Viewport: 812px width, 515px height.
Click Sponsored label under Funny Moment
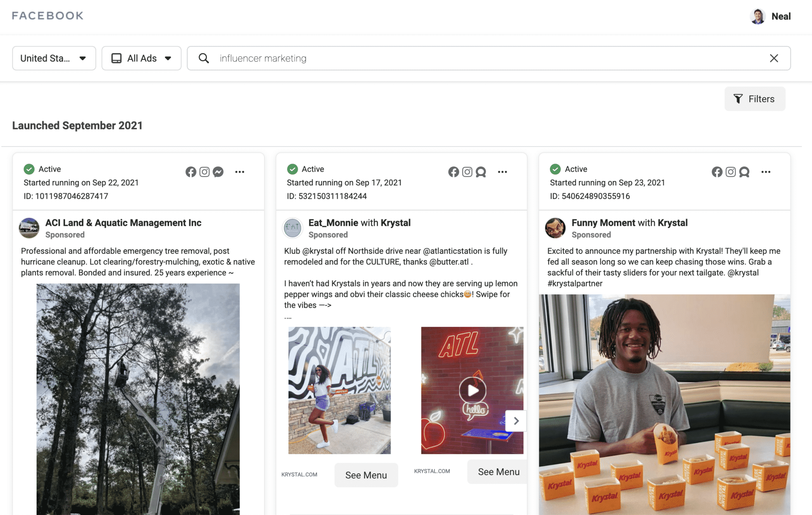pos(591,235)
